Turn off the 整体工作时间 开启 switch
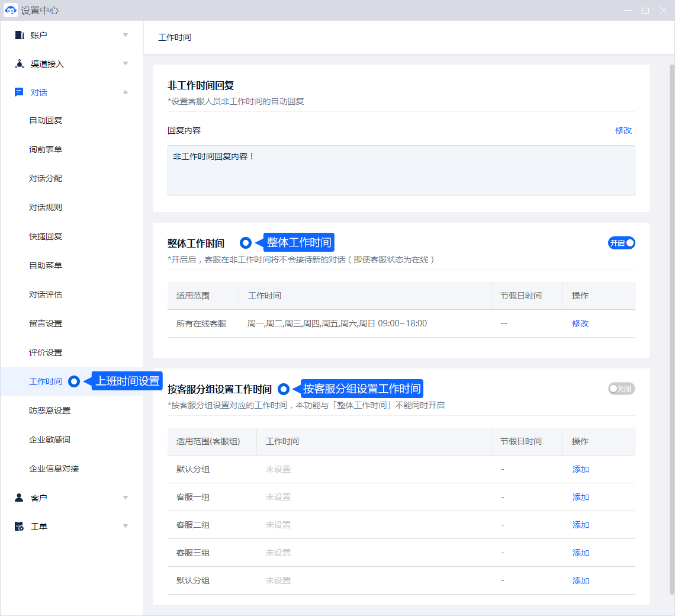 pyautogui.click(x=621, y=243)
